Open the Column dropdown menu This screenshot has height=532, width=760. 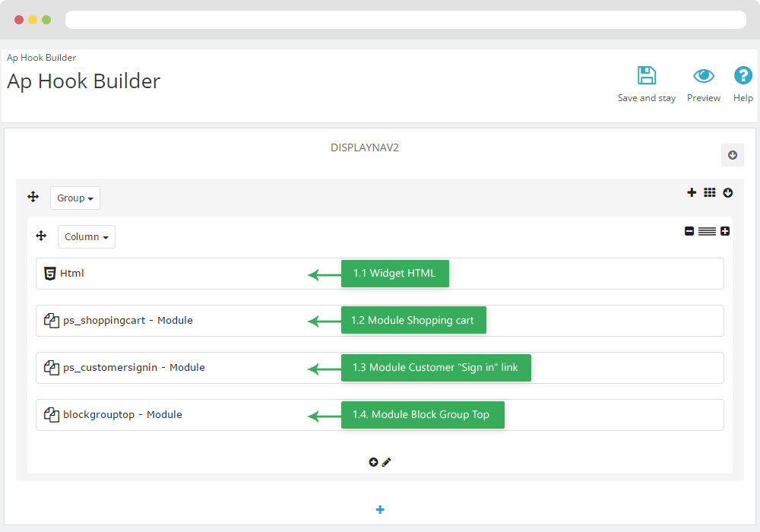(x=87, y=237)
